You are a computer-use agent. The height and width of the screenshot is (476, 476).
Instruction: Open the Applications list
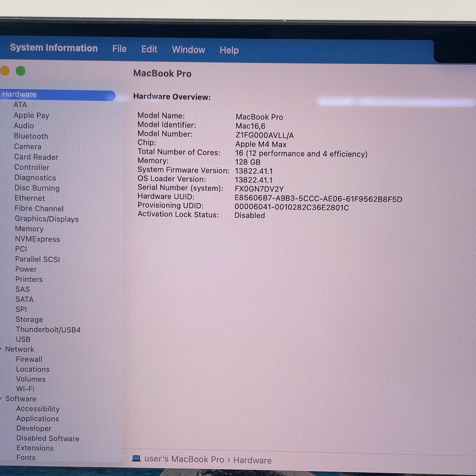[38, 419]
